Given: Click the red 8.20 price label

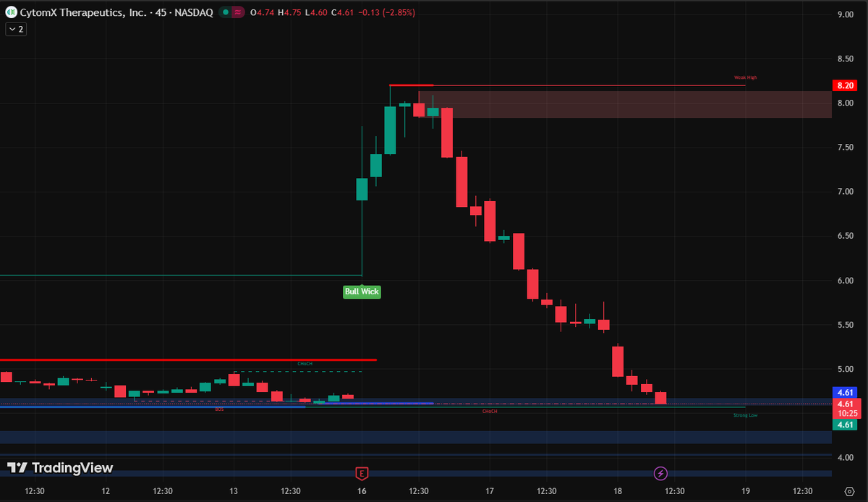Looking at the screenshot, I should pyautogui.click(x=845, y=85).
